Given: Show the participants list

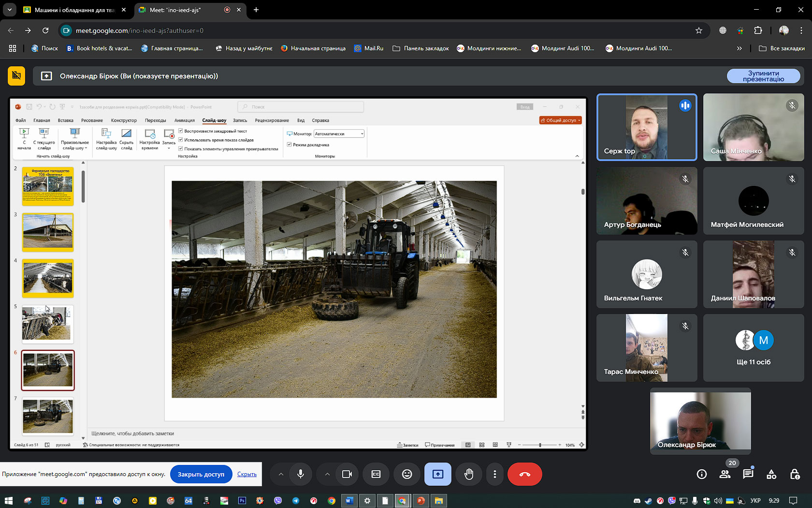Looking at the screenshot, I should tap(725, 474).
